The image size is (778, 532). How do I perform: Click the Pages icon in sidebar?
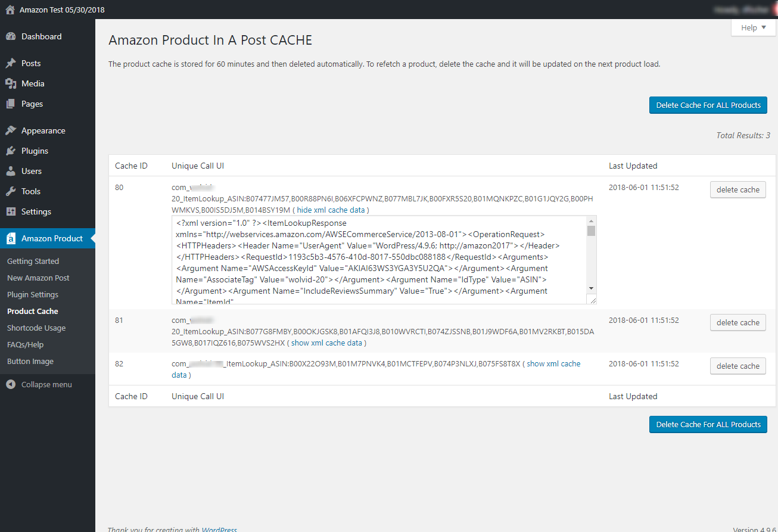coord(11,104)
